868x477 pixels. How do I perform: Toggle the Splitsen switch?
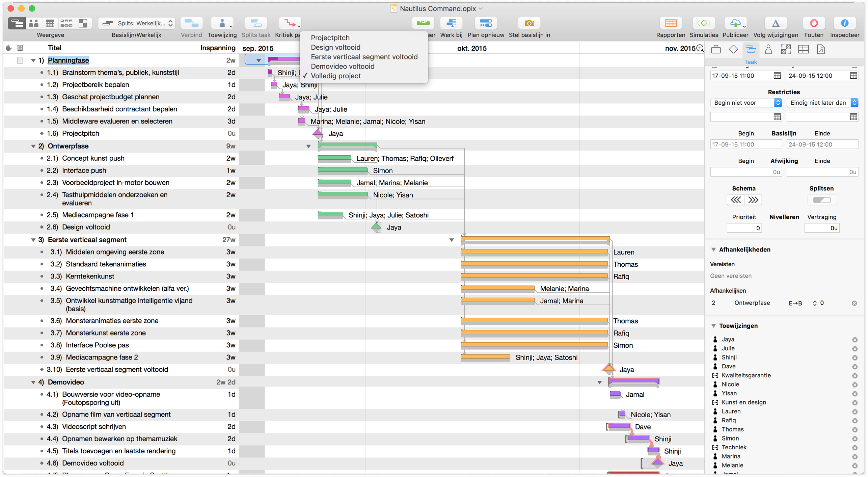[x=821, y=200]
